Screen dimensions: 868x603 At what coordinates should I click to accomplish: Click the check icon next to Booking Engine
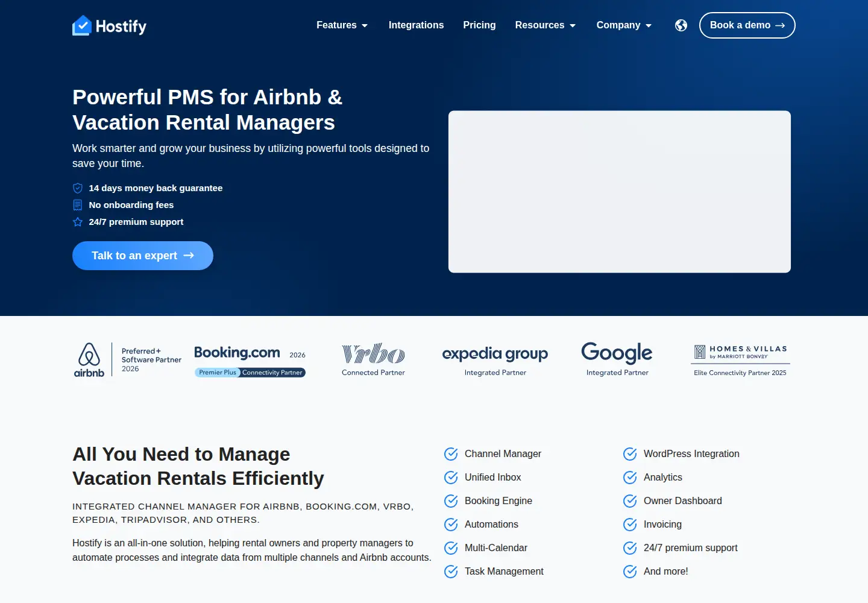coord(451,501)
